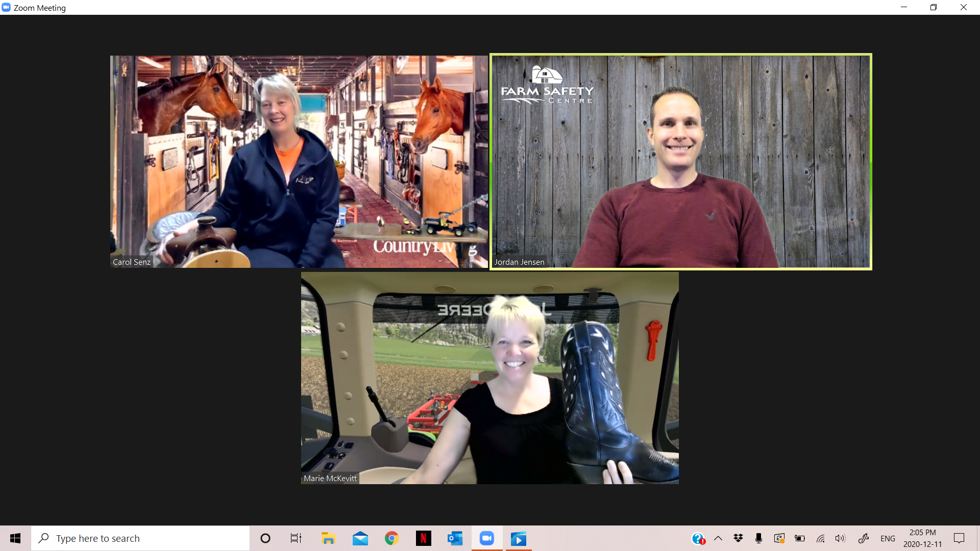This screenshot has height=551, width=980.
Task: Open Task View
Action: click(296, 538)
